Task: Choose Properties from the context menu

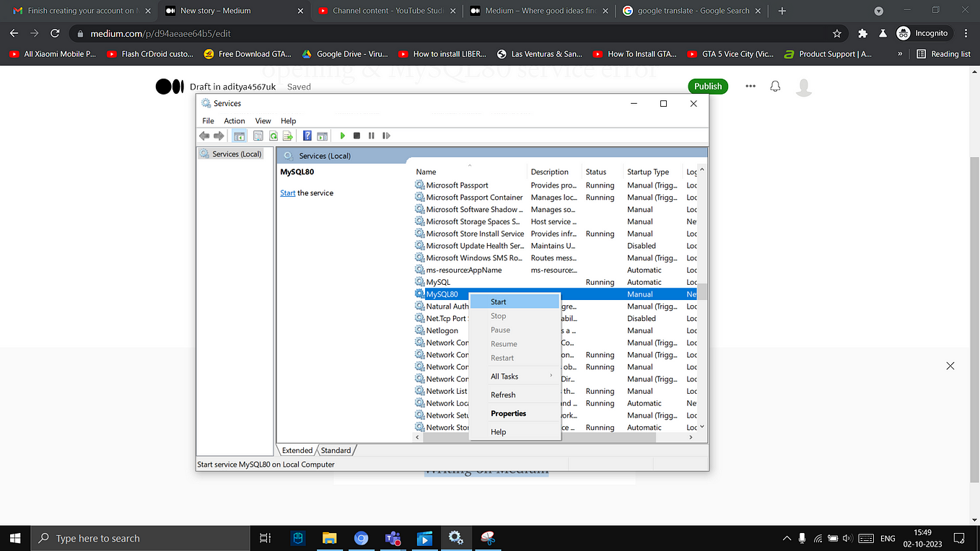Action: point(515,413)
